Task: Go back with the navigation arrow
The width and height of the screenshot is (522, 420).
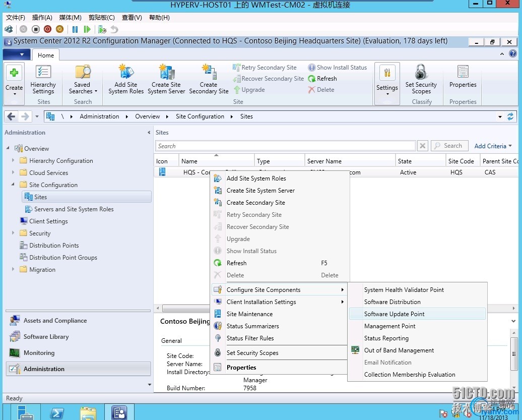Action: tap(11, 116)
